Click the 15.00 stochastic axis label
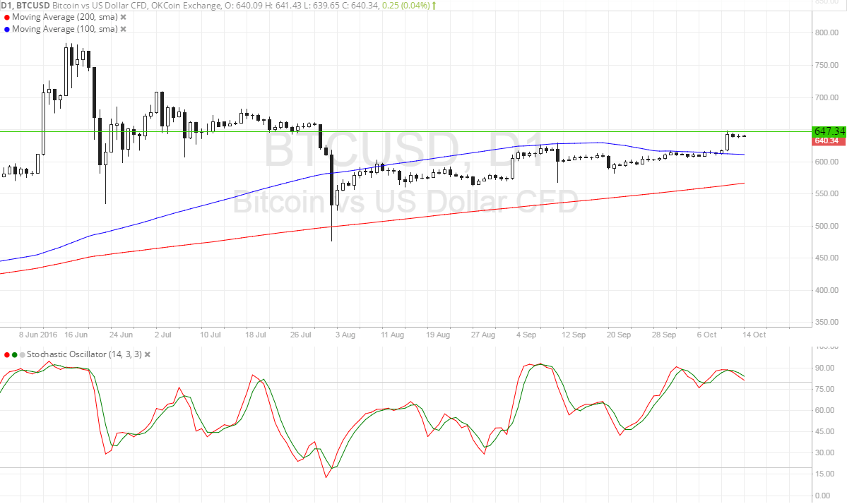The width and height of the screenshot is (847, 504). coord(825,474)
